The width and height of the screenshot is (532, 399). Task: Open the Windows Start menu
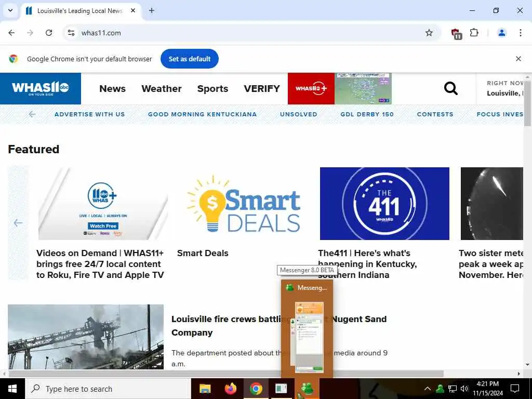coord(12,389)
